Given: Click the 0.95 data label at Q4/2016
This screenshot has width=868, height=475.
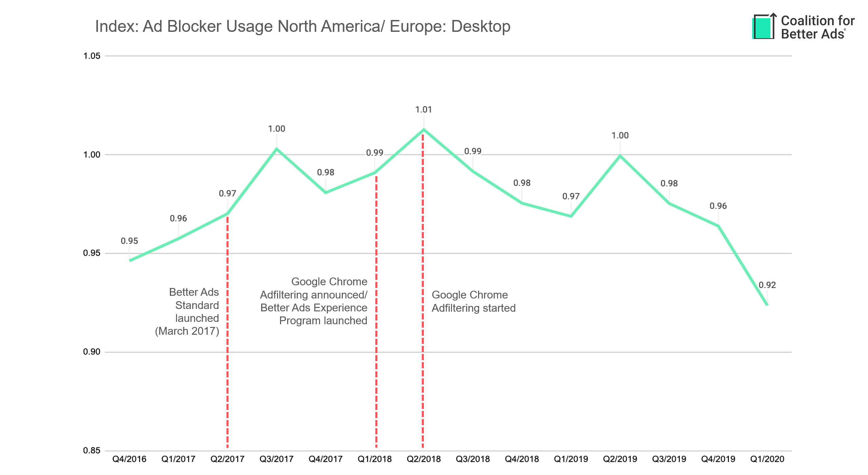Looking at the screenshot, I should point(129,241).
